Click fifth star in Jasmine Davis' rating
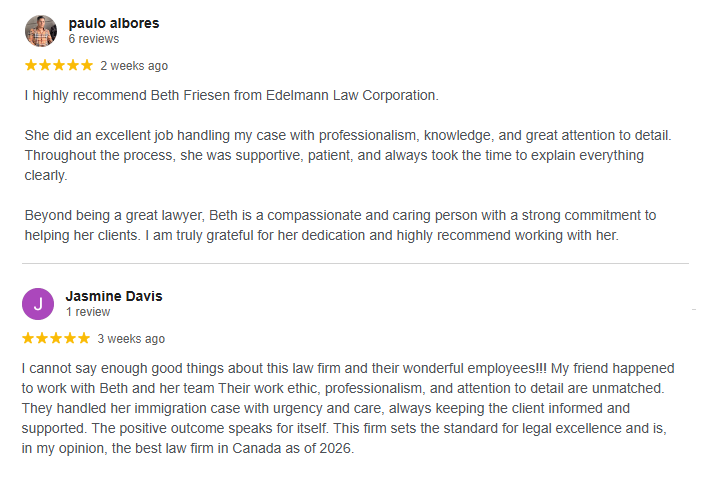This screenshot has height=477, width=705. click(83, 338)
